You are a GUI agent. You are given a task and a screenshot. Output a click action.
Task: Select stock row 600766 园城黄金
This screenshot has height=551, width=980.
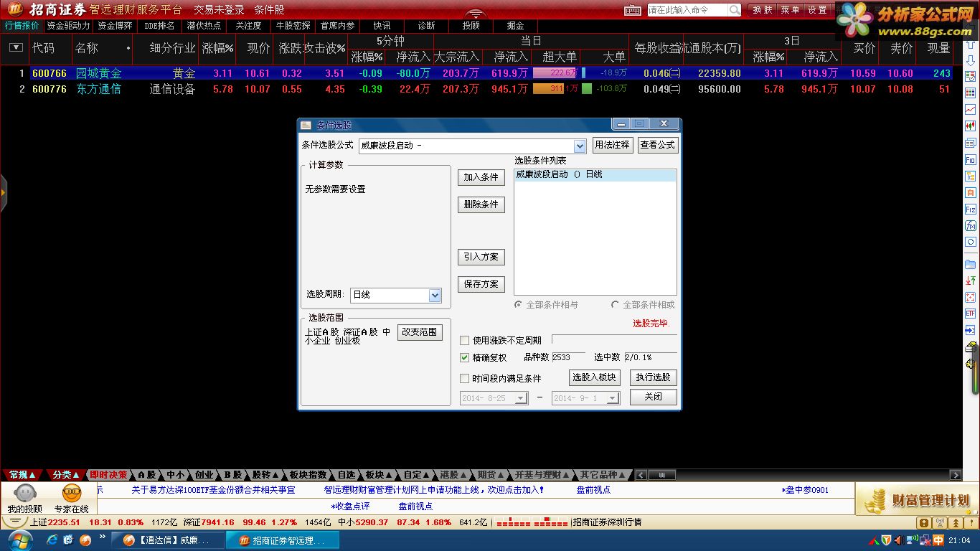point(481,73)
